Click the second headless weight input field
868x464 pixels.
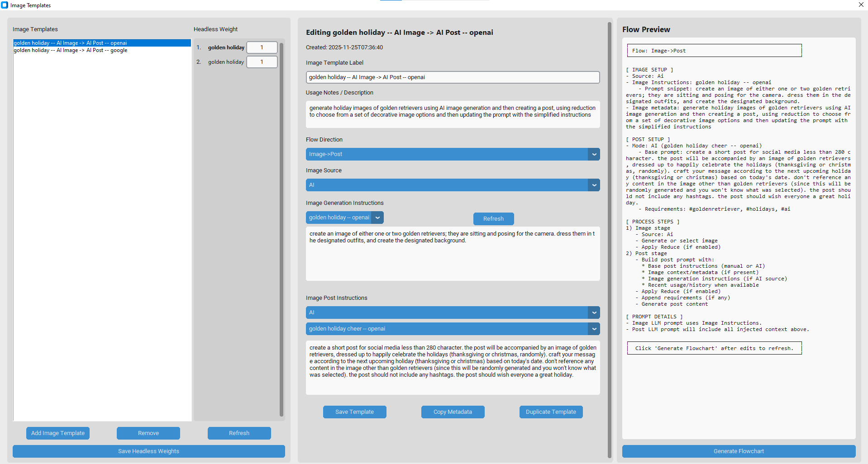[262, 62]
